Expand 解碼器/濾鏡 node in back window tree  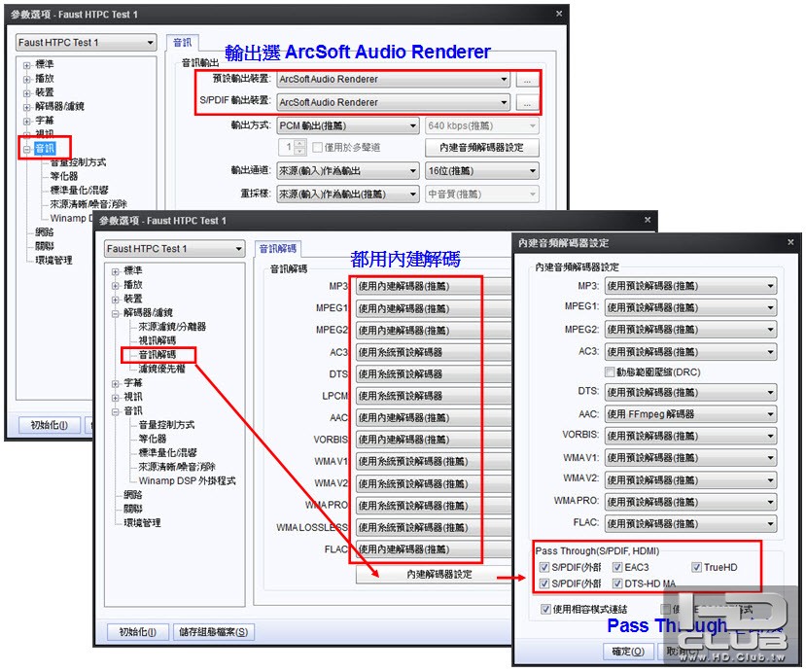[x=26, y=107]
